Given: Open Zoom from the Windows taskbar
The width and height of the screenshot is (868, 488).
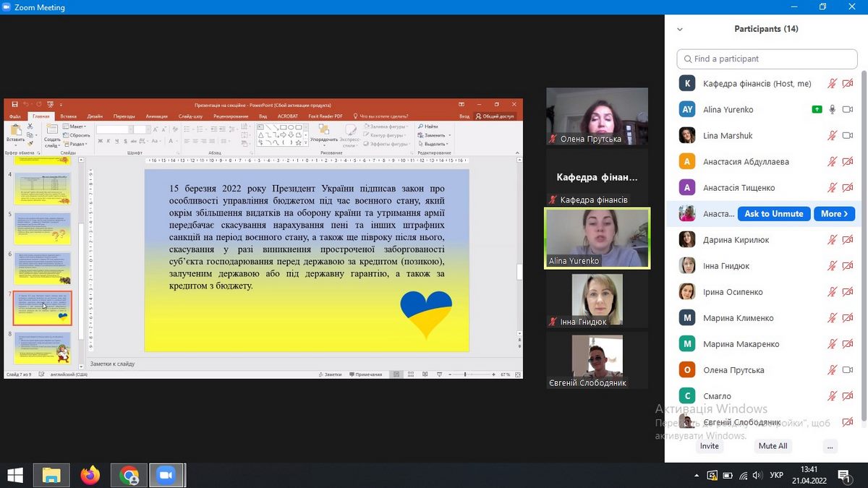Looking at the screenshot, I should [x=166, y=475].
